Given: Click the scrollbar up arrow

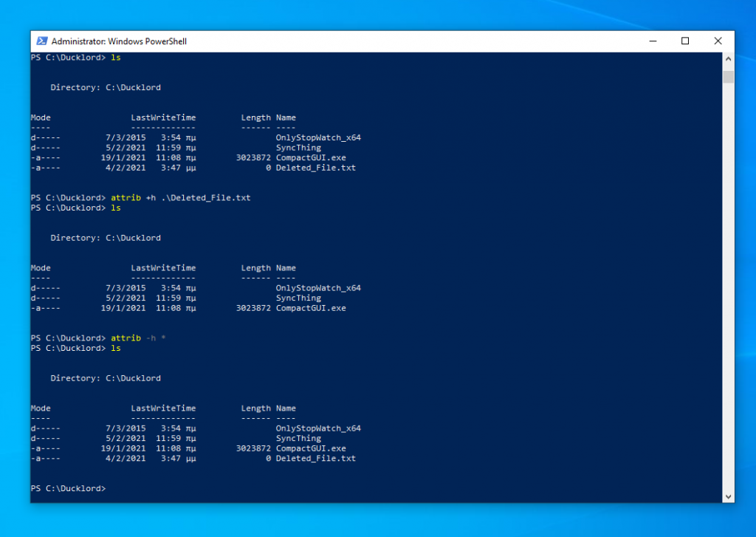Looking at the screenshot, I should (728, 59).
